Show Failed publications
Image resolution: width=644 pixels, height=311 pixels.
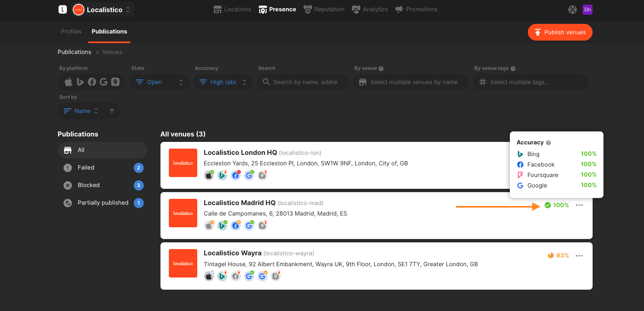click(x=102, y=167)
